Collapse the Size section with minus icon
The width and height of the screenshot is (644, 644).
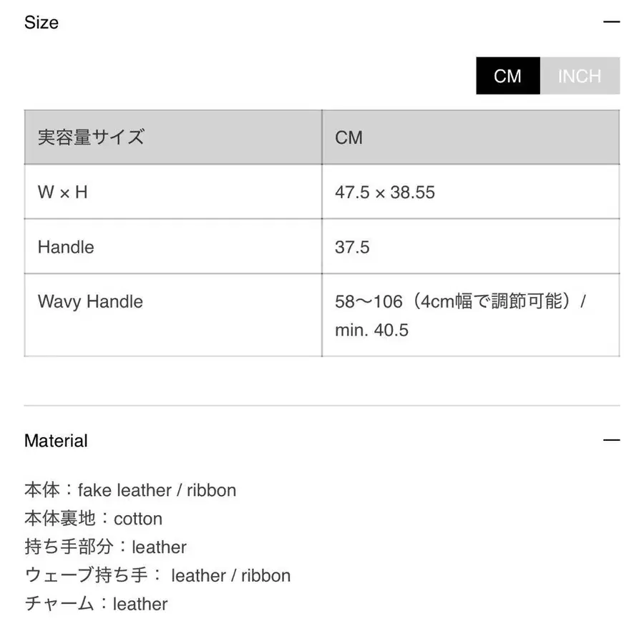(x=611, y=22)
